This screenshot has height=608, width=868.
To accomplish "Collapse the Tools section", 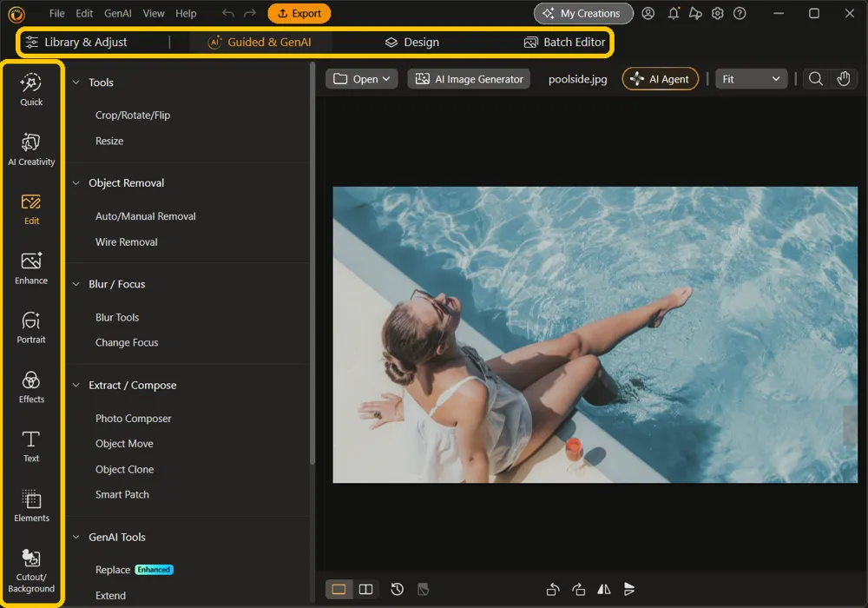I will tap(76, 83).
